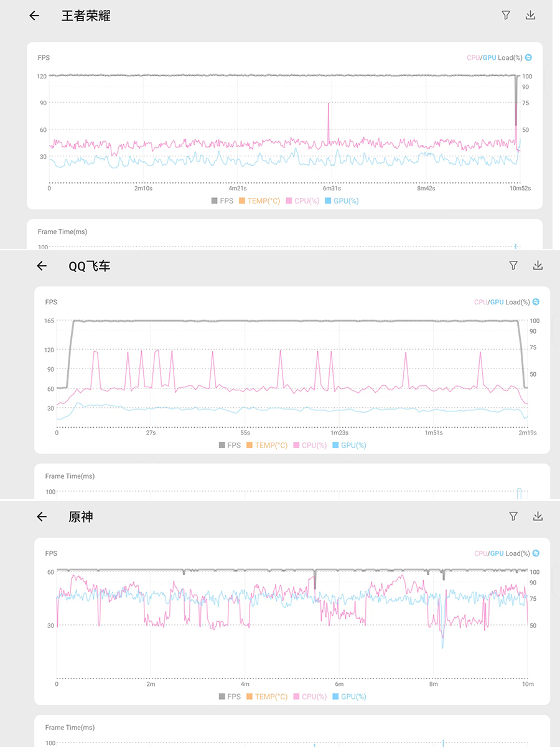Download the 原神 report data
Viewport: 560px width, 747px height.
[x=538, y=517]
